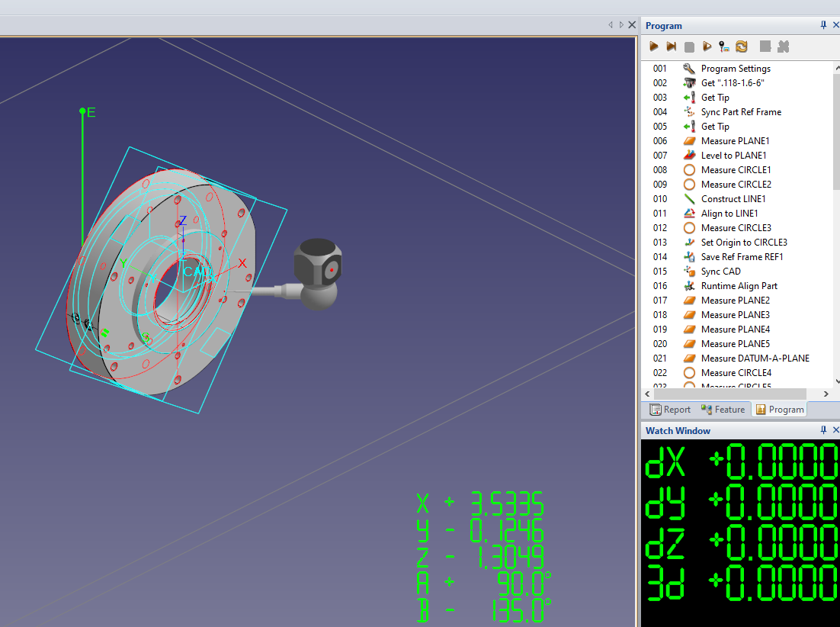
Task: Click the probe pin toolbar icon
Action: pyautogui.click(x=723, y=47)
